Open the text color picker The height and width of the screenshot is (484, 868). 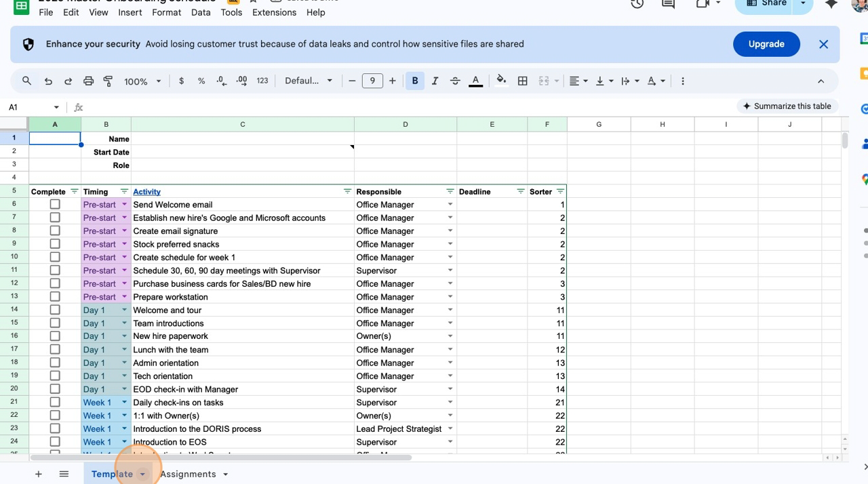pos(476,81)
